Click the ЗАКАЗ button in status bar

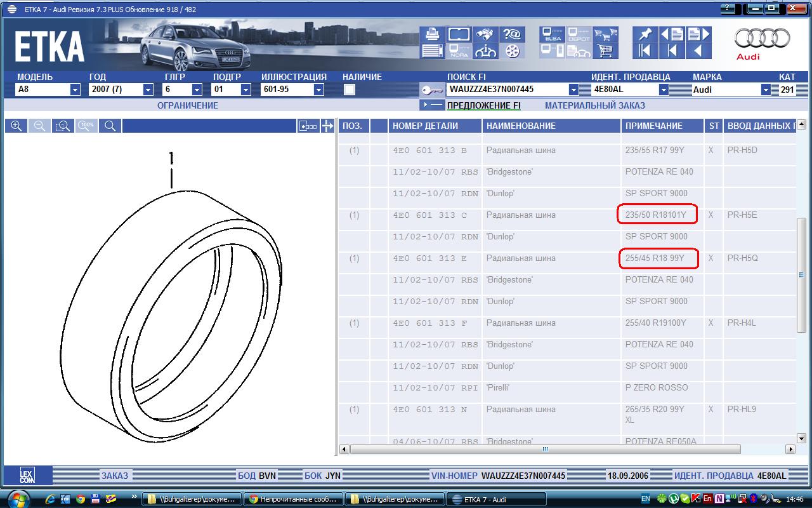coord(114,476)
